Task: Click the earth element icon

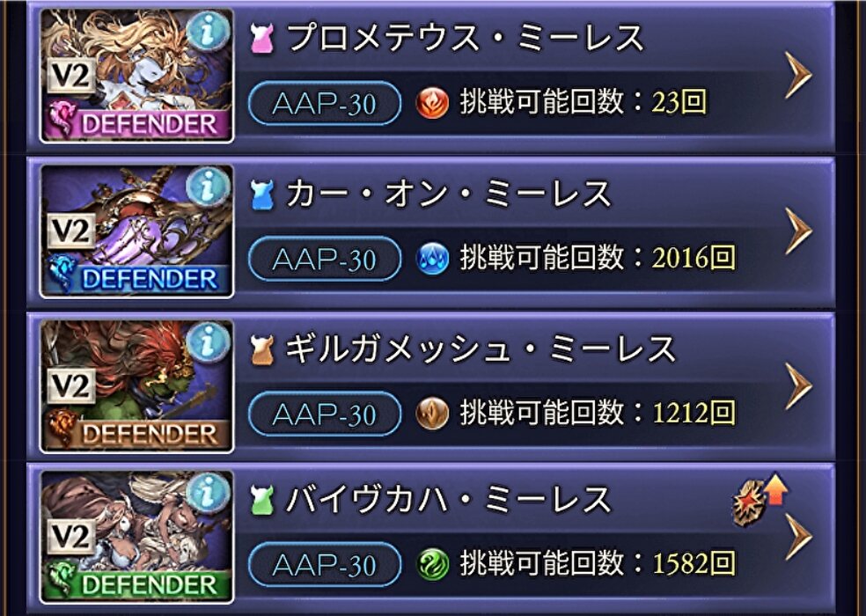Action: point(432,414)
